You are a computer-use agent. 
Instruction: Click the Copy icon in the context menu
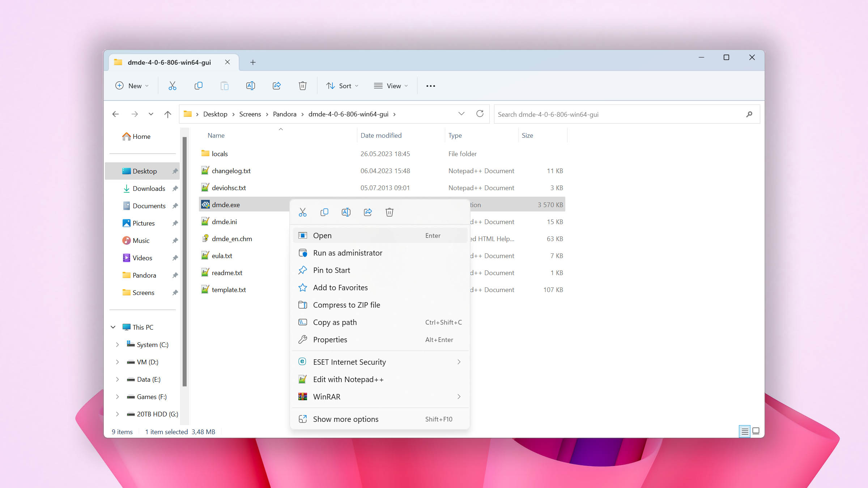tap(324, 212)
